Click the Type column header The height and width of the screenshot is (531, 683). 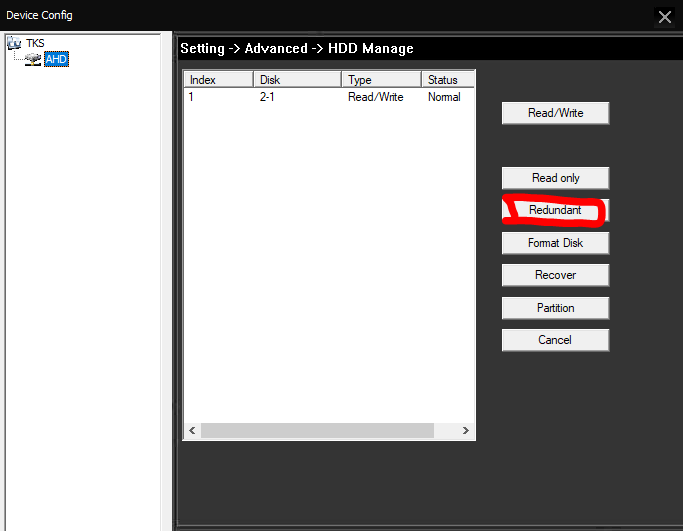click(380, 80)
